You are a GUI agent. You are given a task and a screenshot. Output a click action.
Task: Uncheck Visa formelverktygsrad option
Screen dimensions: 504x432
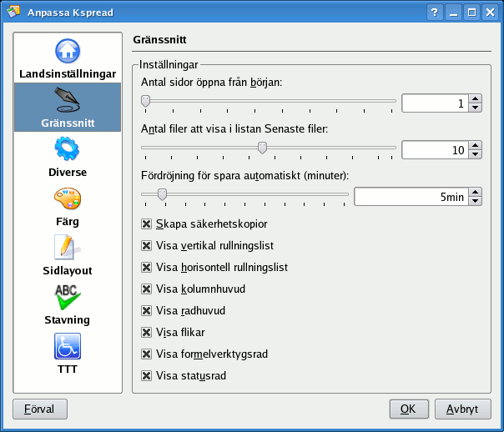tap(147, 354)
